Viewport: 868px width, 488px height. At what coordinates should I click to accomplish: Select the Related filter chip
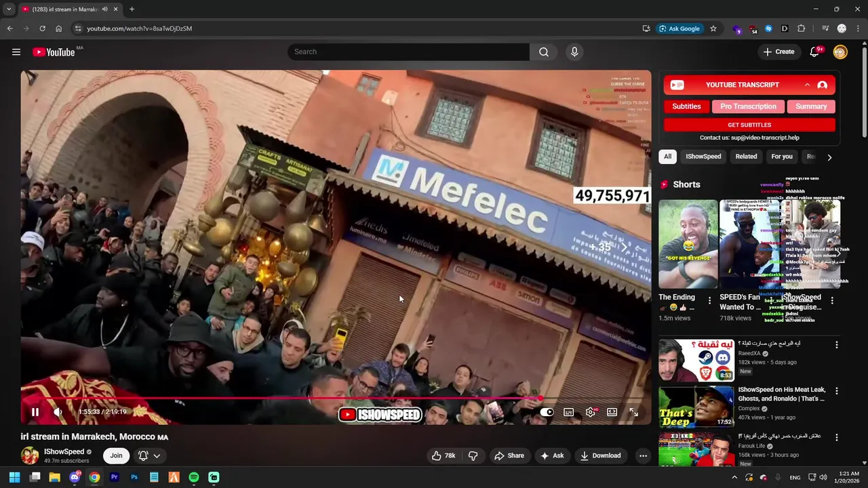pyautogui.click(x=746, y=157)
